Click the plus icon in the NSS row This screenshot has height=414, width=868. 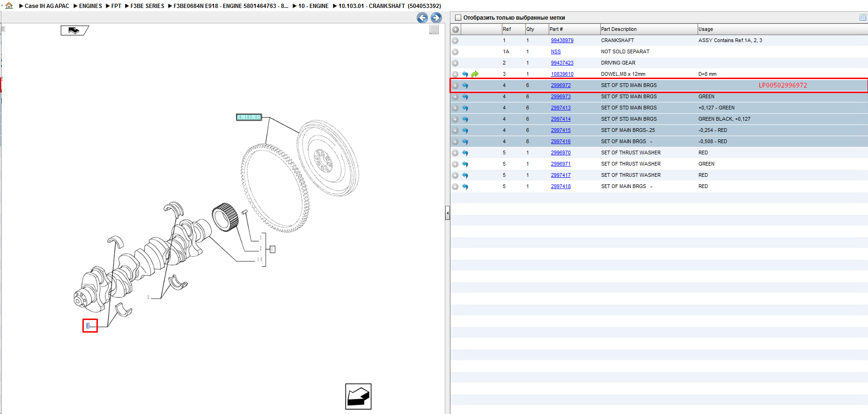(455, 52)
